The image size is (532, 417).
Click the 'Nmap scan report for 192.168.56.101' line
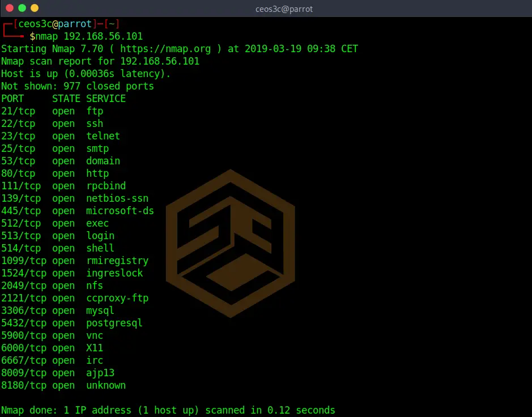[100, 61]
